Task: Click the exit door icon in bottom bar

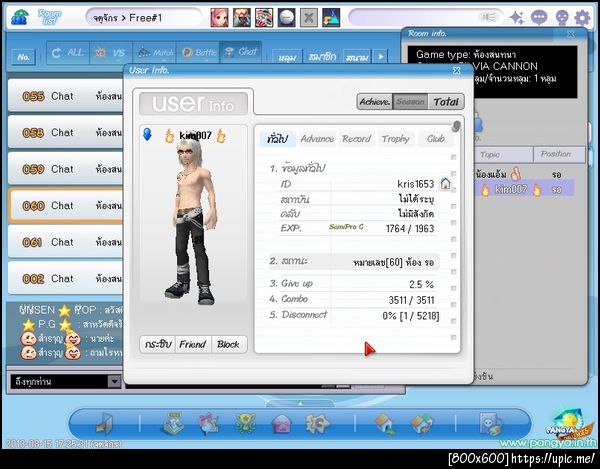Action: tap(104, 424)
